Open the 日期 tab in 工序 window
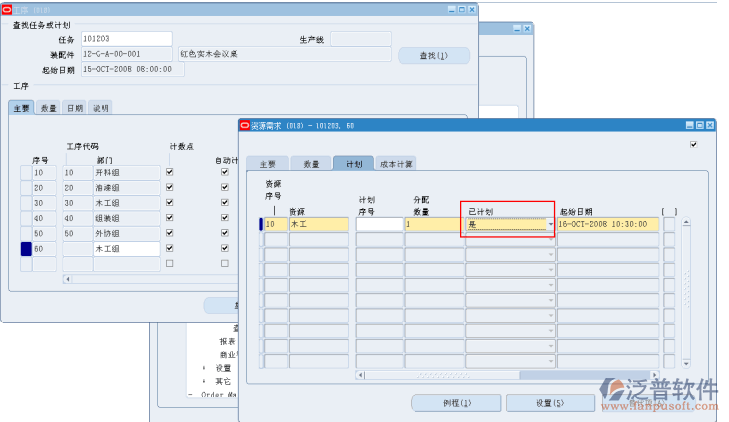This screenshot has width=729, height=422. point(74,108)
